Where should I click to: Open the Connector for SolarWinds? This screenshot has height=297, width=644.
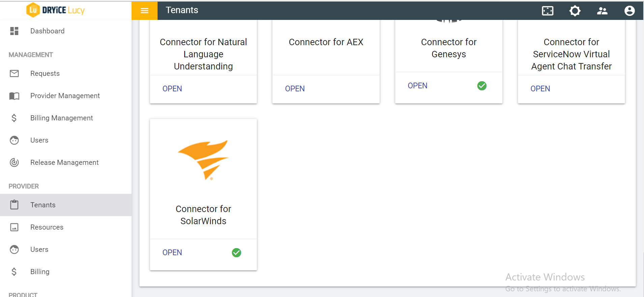tap(172, 253)
